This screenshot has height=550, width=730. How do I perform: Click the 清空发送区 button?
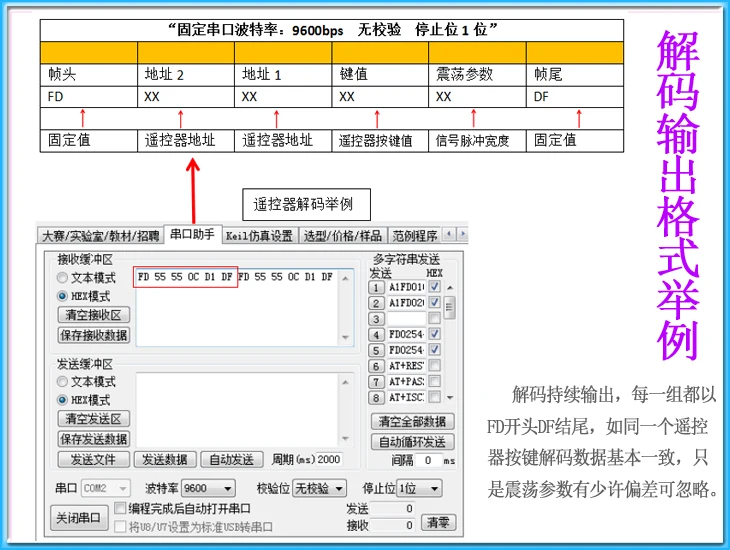[94, 419]
